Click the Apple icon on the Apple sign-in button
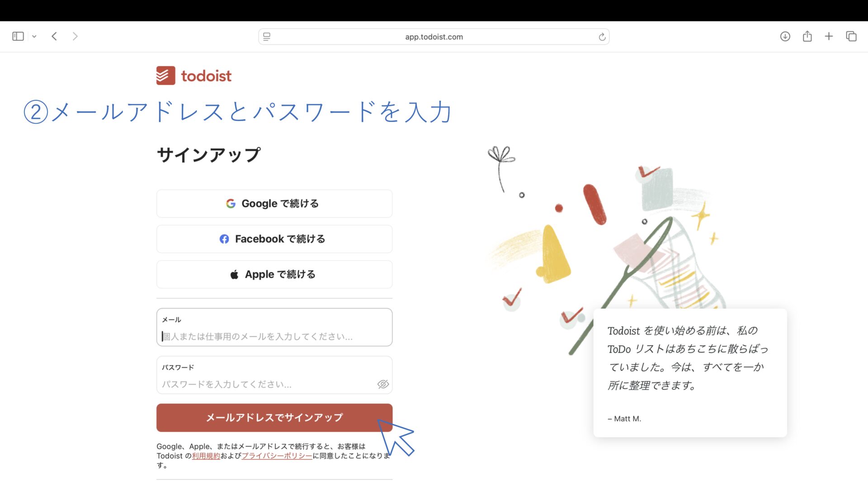The height and width of the screenshot is (488, 868). point(234,274)
